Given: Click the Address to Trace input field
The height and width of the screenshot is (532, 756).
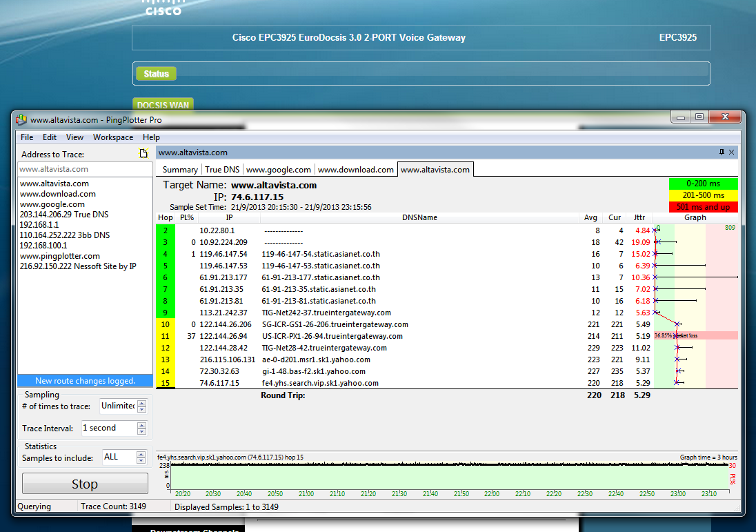Looking at the screenshot, I should coord(85,169).
